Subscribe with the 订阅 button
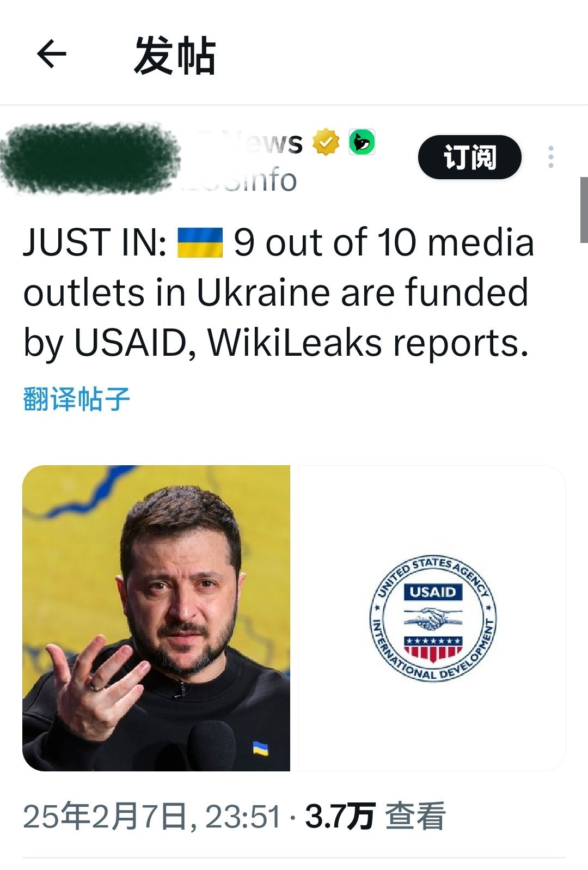The height and width of the screenshot is (870, 588). point(470,157)
